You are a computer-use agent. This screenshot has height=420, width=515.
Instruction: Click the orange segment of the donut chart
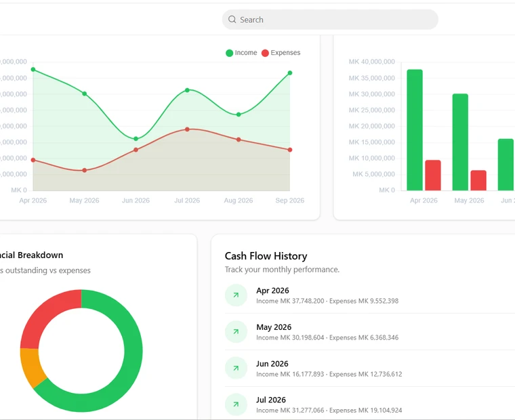click(x=32, y=366)
